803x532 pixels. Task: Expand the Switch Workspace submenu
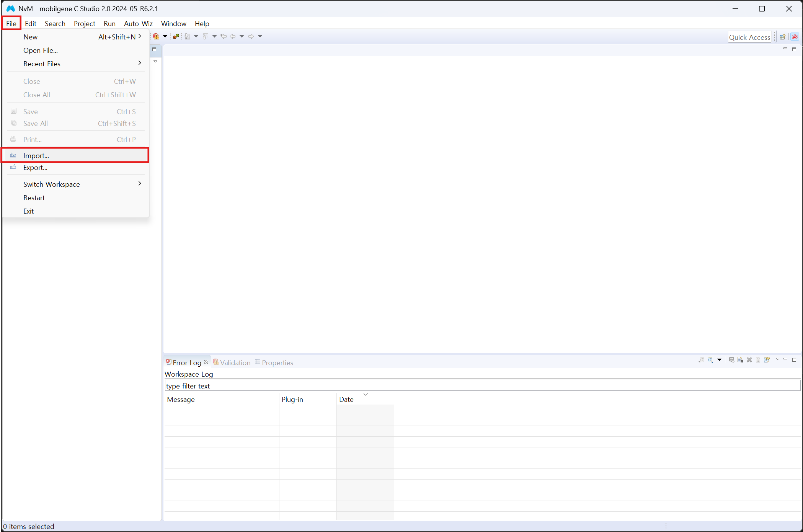tap(140, 184)
